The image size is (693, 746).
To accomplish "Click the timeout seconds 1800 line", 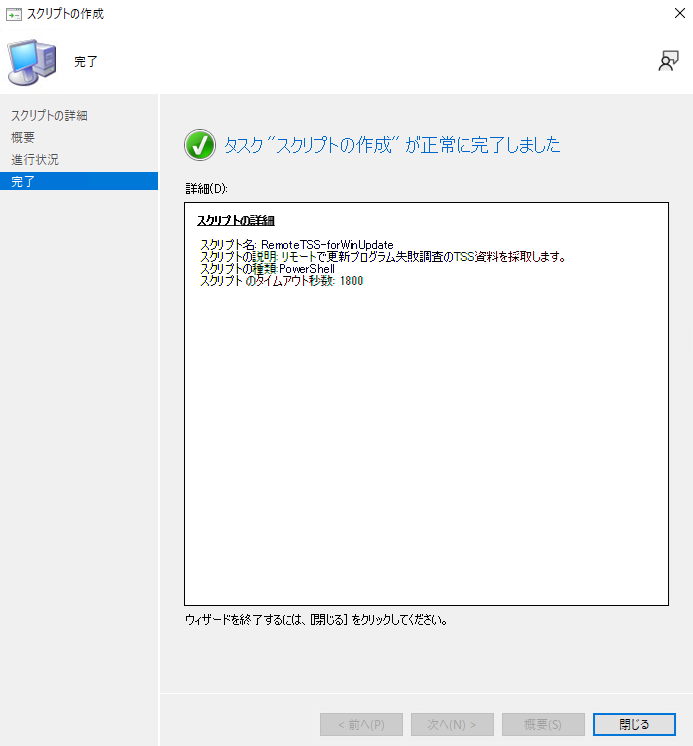I will click(281, 281).
